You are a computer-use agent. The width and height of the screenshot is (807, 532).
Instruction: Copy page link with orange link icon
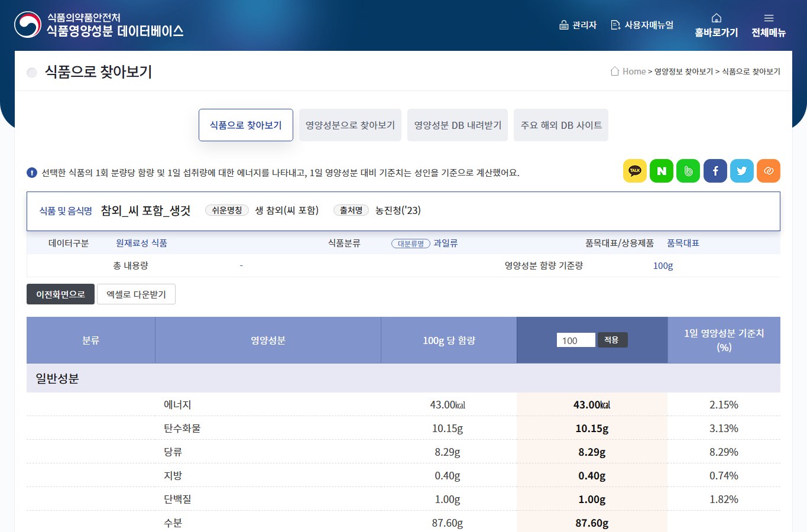769,171
